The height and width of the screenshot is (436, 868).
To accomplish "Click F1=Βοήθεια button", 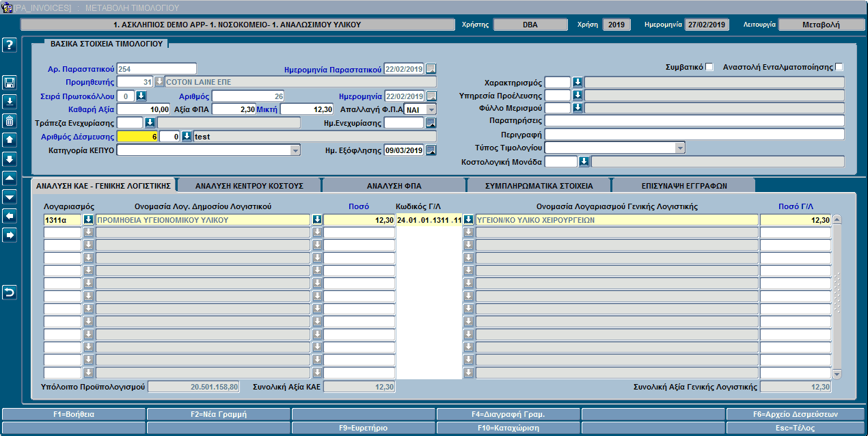I will coord(74,414).
